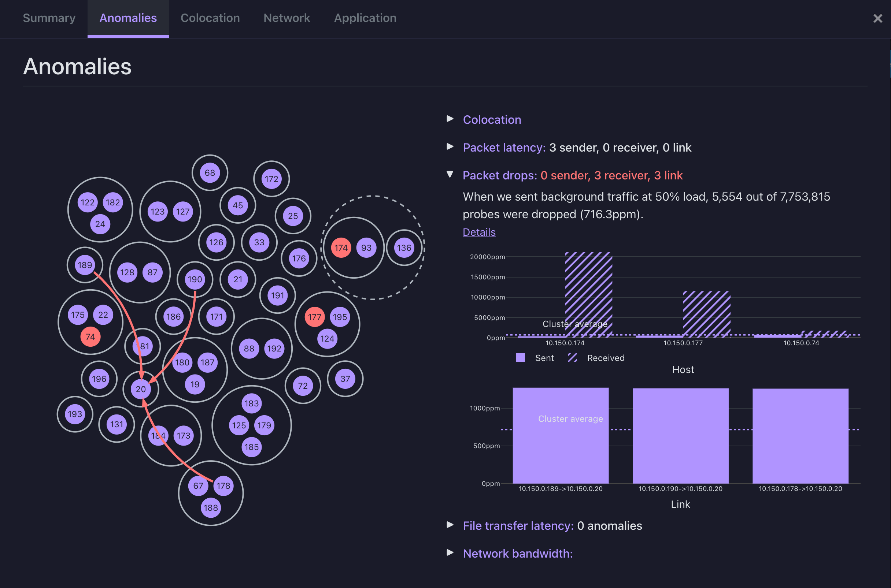Expand the Colocation section

pos(491,120)
